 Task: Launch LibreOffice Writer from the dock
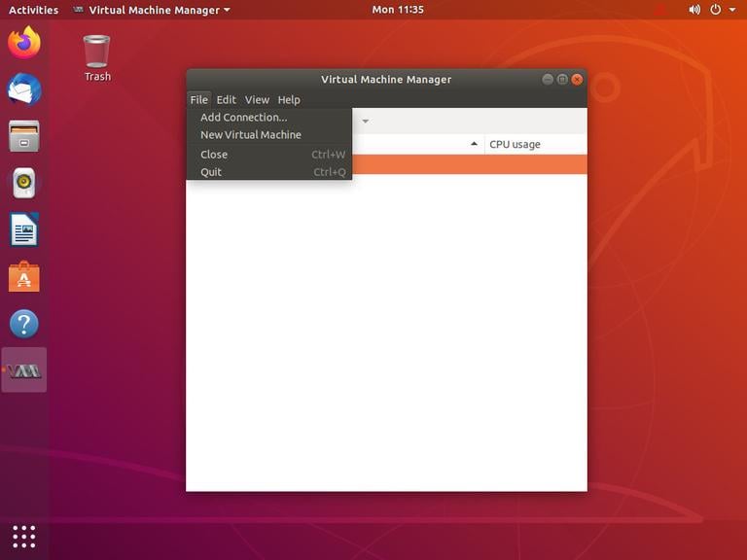click(24, 230)
